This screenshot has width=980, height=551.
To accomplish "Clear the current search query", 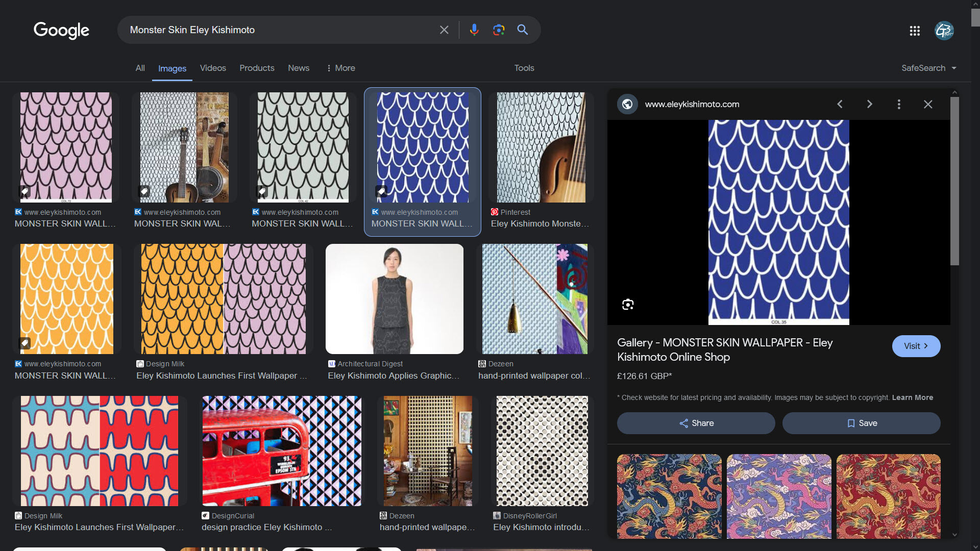I will tap(444, 30).
